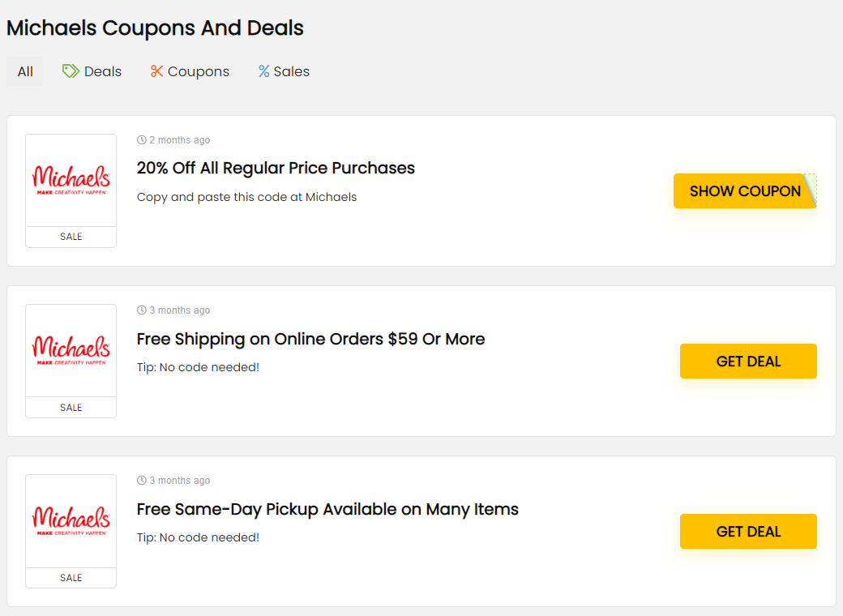
Task: Click clock icon on the Free Shipping deal
Action: tap(142, 310)
